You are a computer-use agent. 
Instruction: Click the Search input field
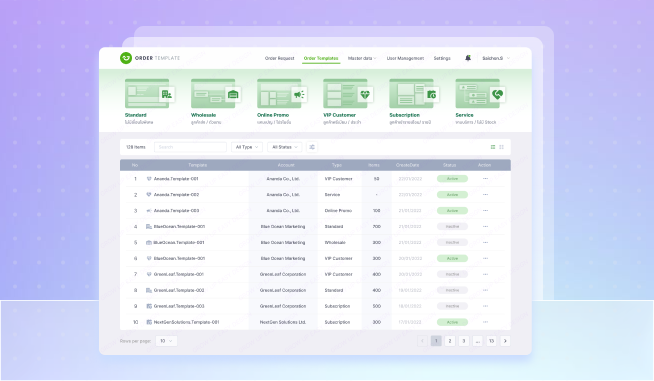[190, 147]
